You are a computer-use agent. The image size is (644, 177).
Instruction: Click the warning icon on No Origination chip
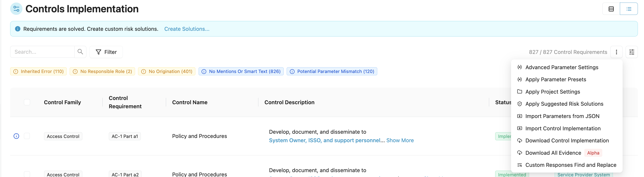[144, 72]
